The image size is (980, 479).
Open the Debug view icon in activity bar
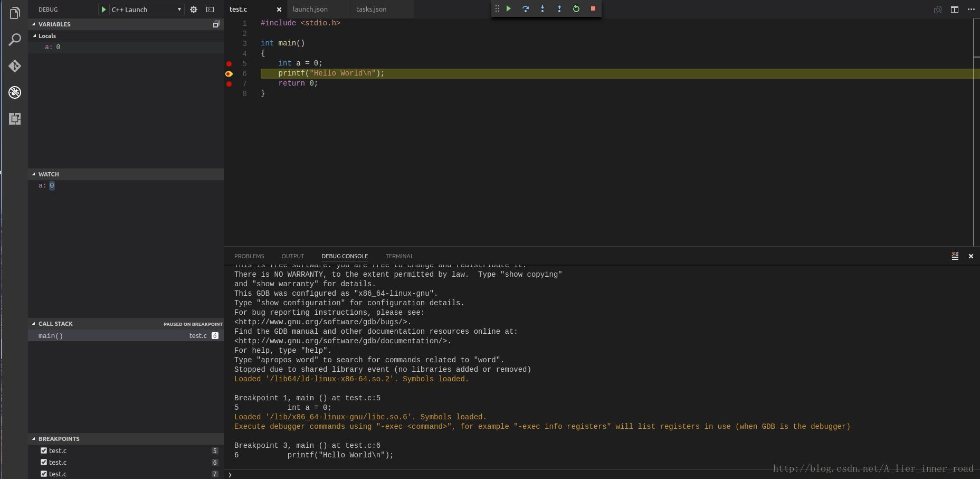(x=15, y=92)
